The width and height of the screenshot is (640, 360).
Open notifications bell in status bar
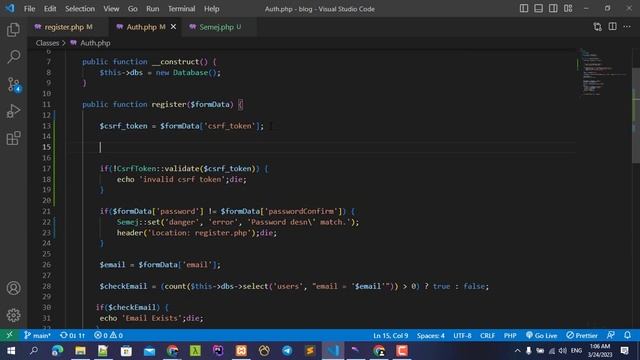627,335
